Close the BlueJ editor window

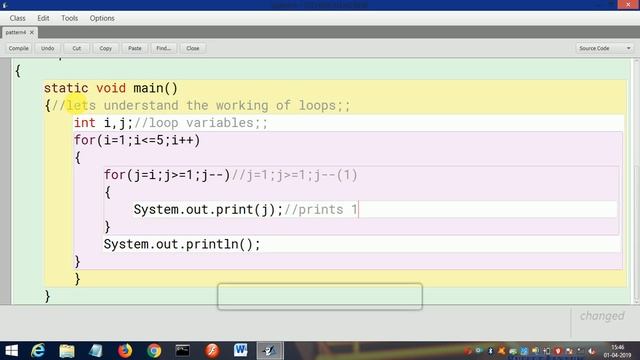628,4
